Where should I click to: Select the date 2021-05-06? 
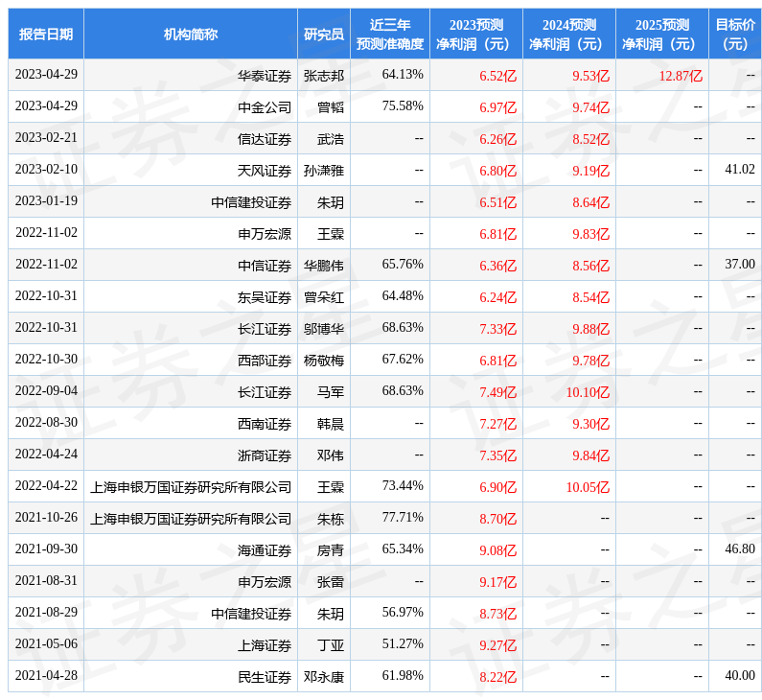(46, 643)
